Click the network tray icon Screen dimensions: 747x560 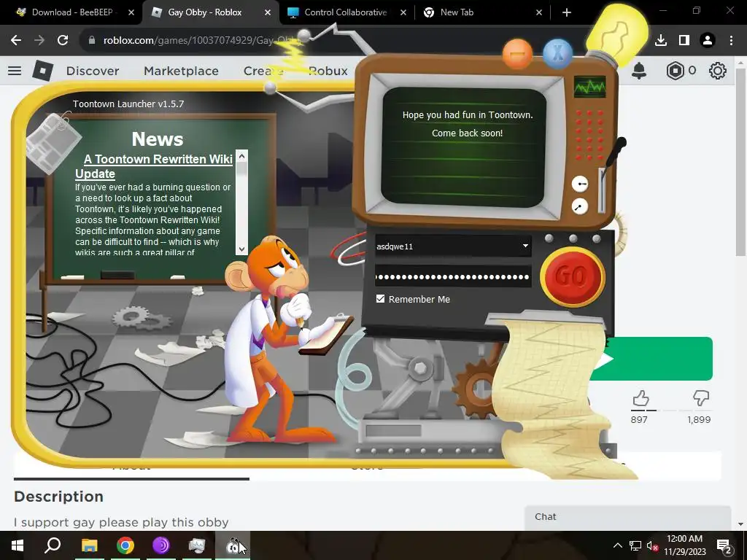(635, 545)
